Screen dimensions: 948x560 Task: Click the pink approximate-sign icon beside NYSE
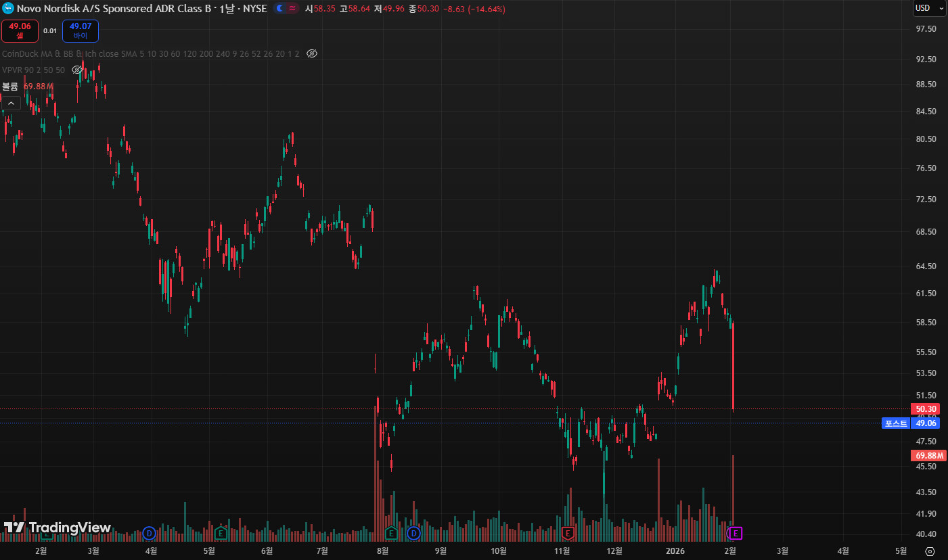click(292, 9)
